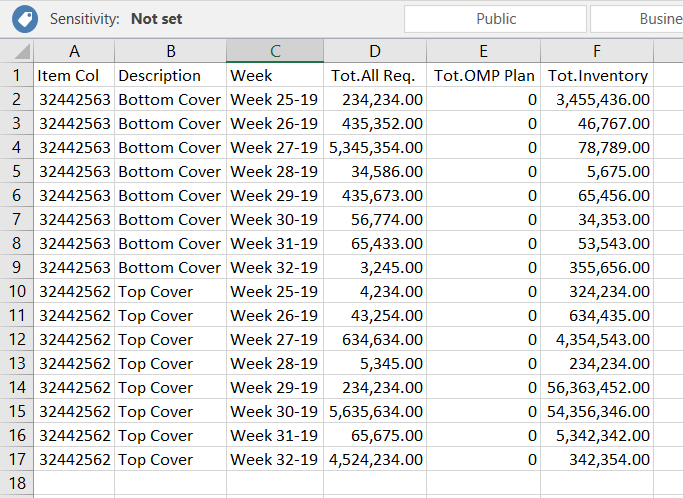Select cell with 634,435.00
The height and width of the screenshot is (498, 683).
[597, 315]
